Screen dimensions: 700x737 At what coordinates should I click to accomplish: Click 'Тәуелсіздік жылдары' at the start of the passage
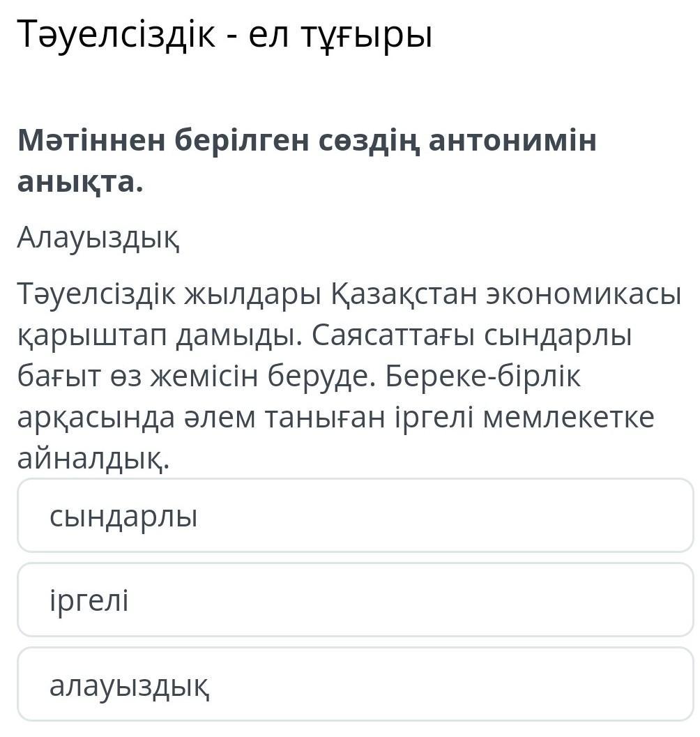[169, 296]
